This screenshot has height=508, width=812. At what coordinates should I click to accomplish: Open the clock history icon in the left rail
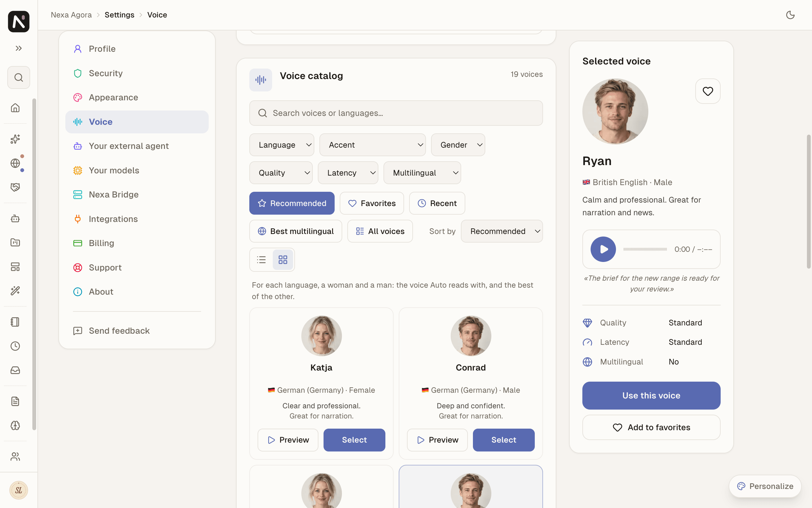tap(16, 346)
